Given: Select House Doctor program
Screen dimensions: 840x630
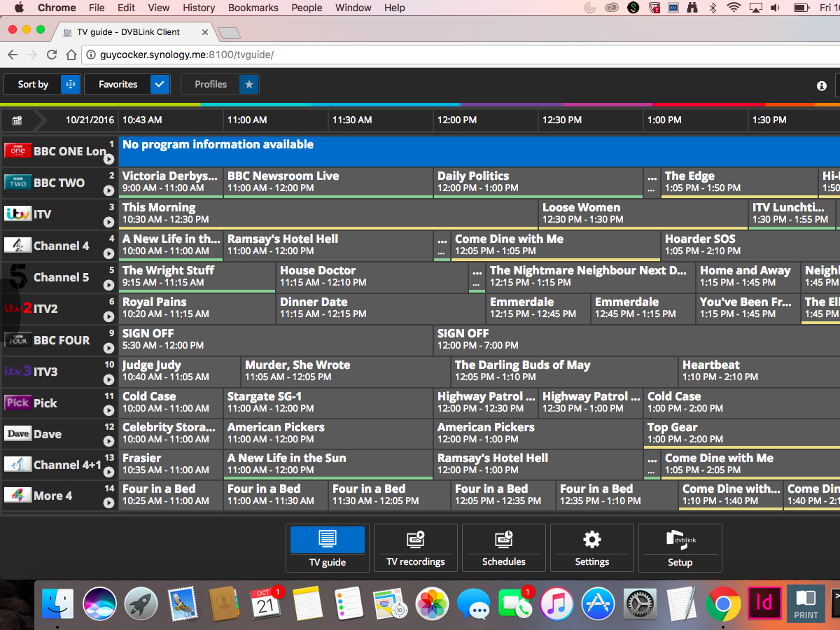Looking at the screenshot, I should tap(372, 276).
